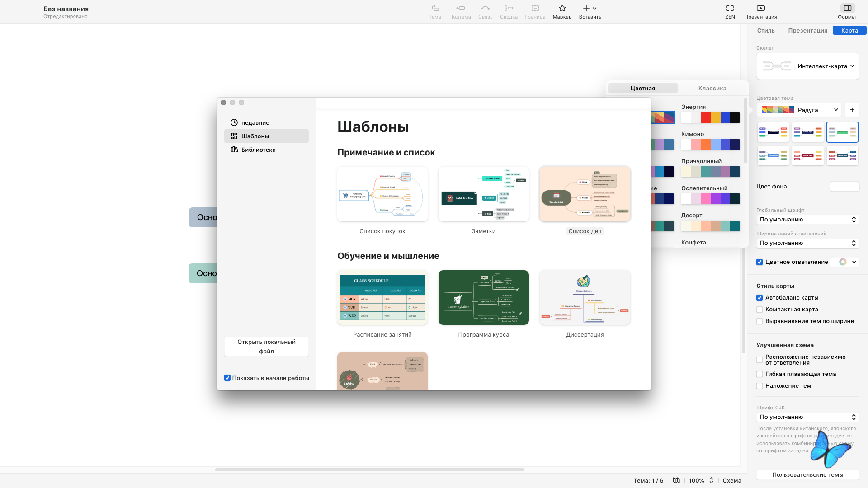The image size is (868, 488).
Task: Enter ZEN mode from toolbar
Action: coord(730,8)
